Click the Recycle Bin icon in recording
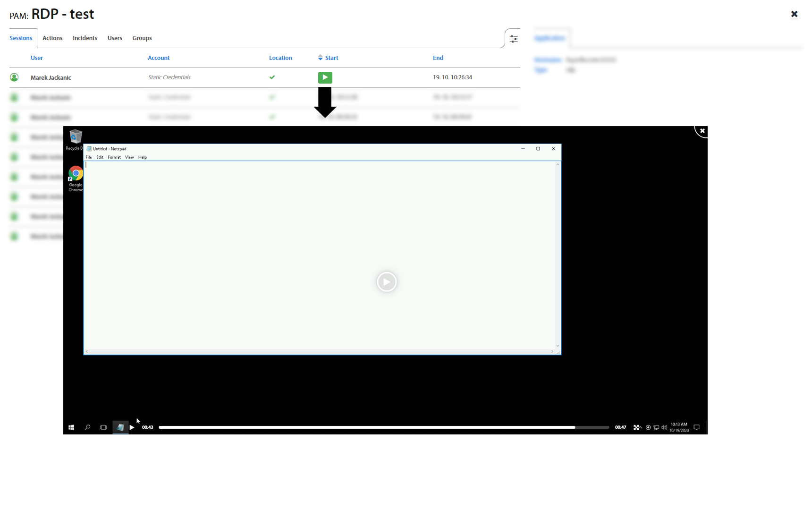Viewport: 812px width, 510px height. click(x=76, y=137)
